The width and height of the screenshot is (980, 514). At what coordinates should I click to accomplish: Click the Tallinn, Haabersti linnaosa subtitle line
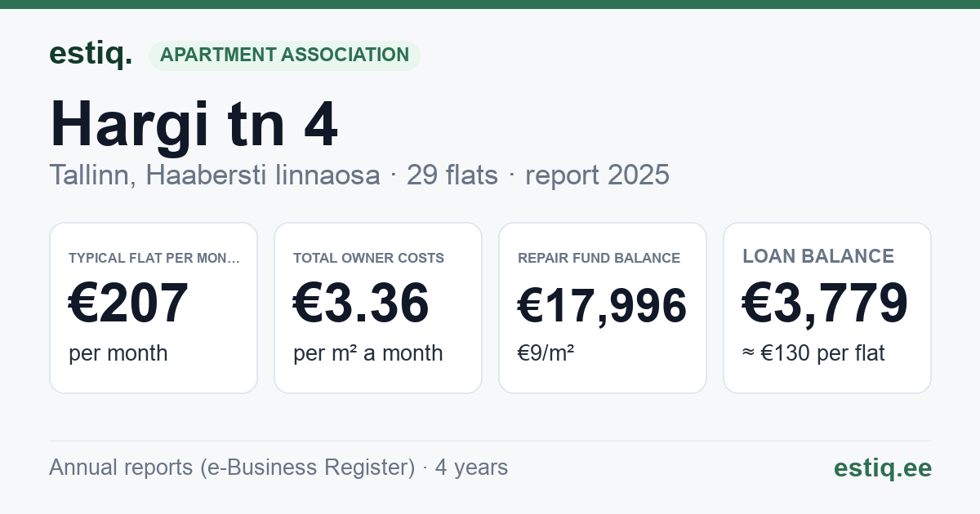[x=359, y=175]
